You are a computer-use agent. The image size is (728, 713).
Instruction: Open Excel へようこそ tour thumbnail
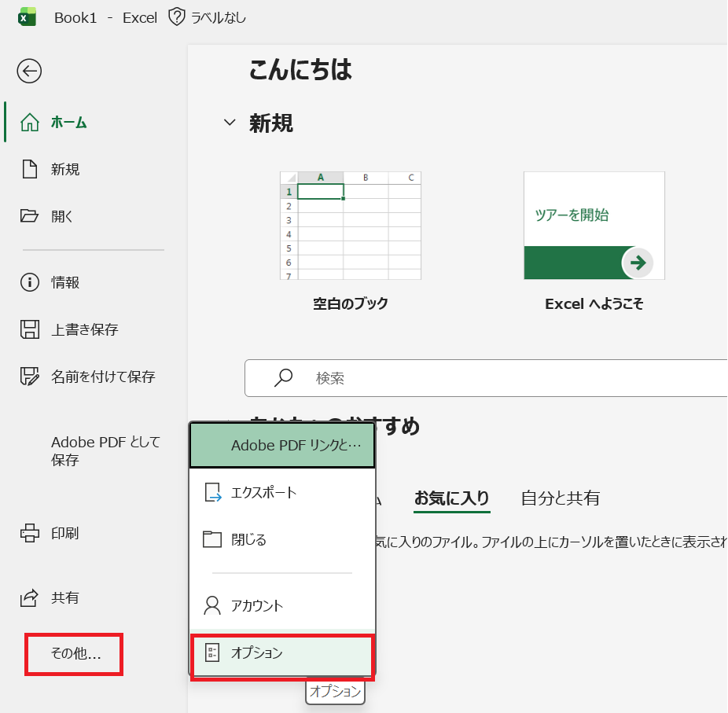pos(594,226)
